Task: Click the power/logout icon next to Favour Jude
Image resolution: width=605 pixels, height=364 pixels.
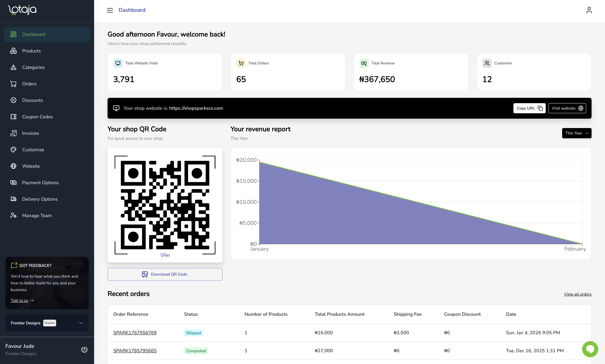Action: 84,349
